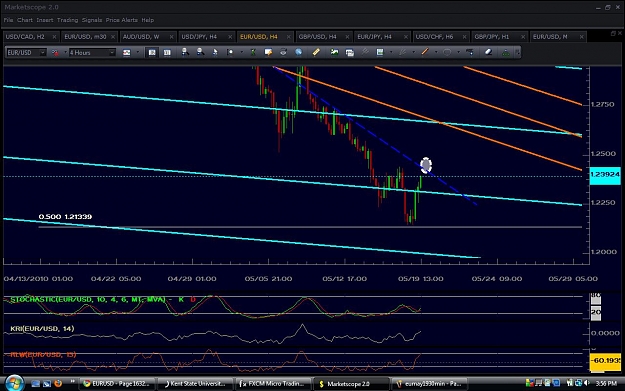Close the AUD/USD, W tab
625x391 pixels.
click(171, 37)
